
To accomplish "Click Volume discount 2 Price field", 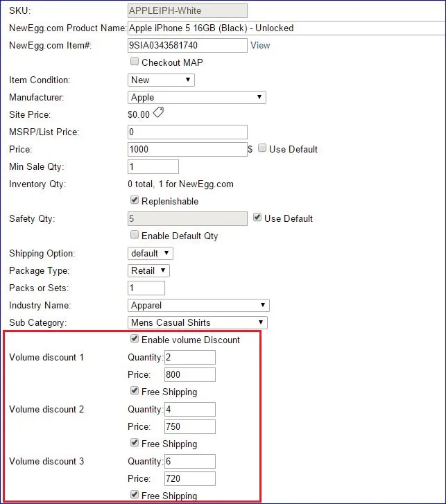I will point(190,427).
